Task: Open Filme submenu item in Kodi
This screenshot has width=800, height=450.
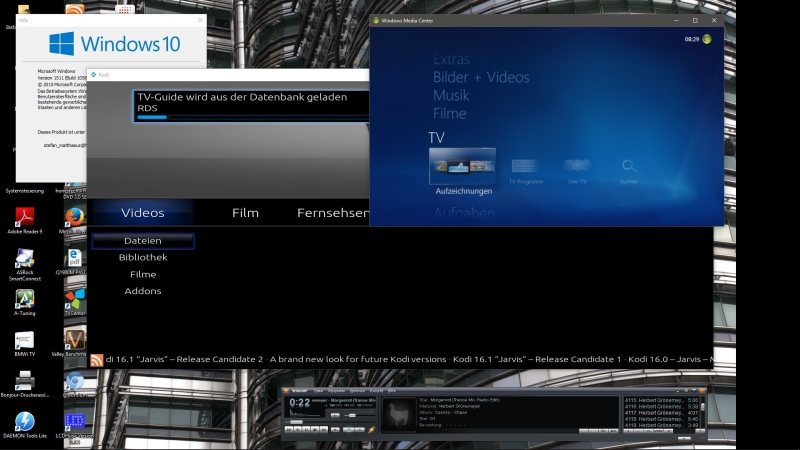Action: click(x=143, y=274)
